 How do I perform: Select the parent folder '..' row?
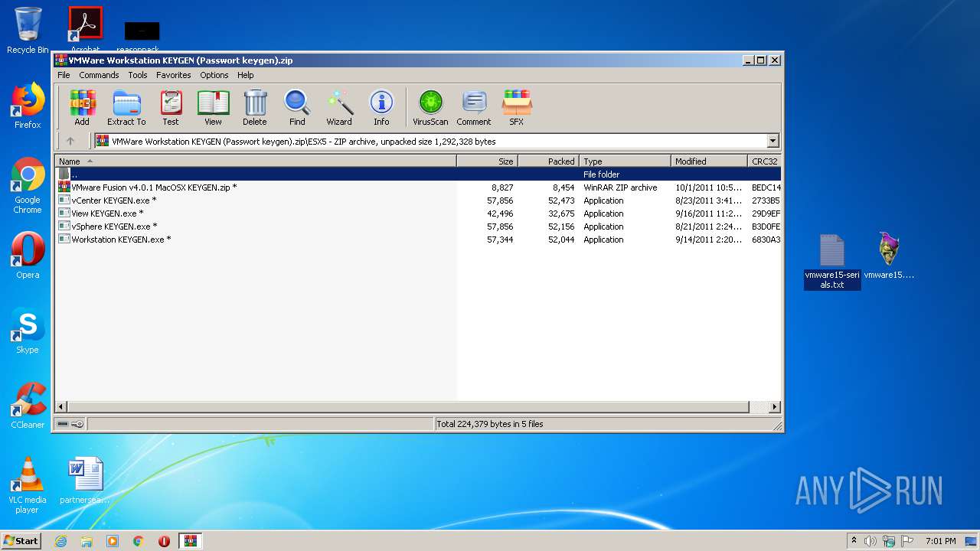(x=418, y=174)
